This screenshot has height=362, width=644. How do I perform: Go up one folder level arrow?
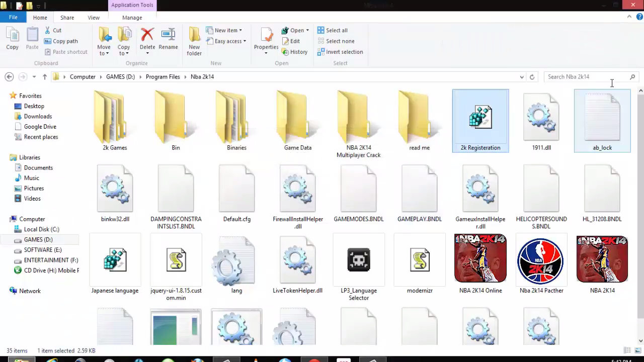45,77
